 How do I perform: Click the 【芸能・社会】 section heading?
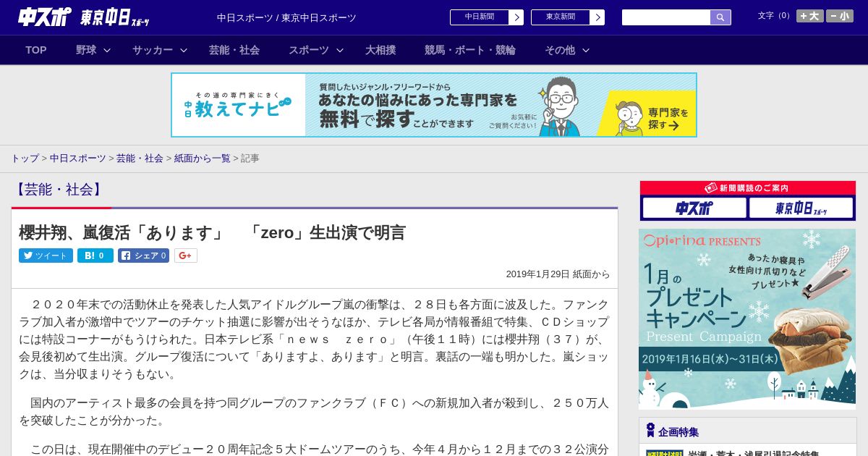(59, 190)
